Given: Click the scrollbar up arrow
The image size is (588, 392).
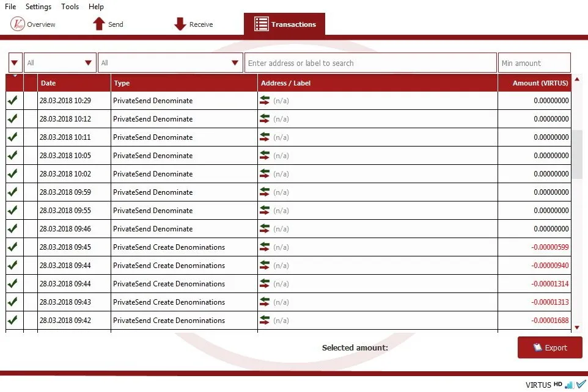Looking at the screenshot, I should coord(577,79).
